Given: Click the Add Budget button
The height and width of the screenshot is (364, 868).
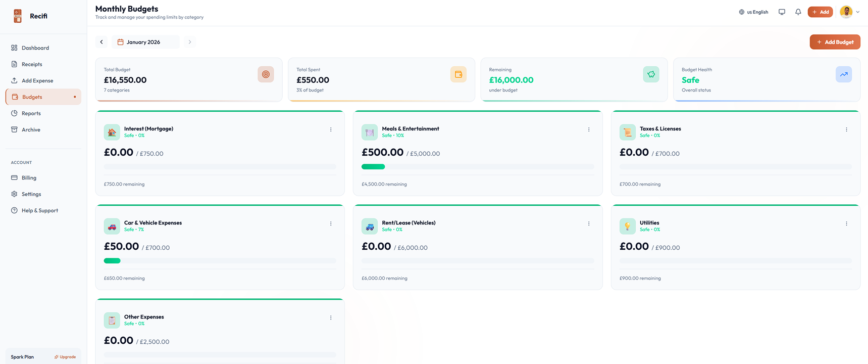Looking at the screenshot, I should [835, 41].
